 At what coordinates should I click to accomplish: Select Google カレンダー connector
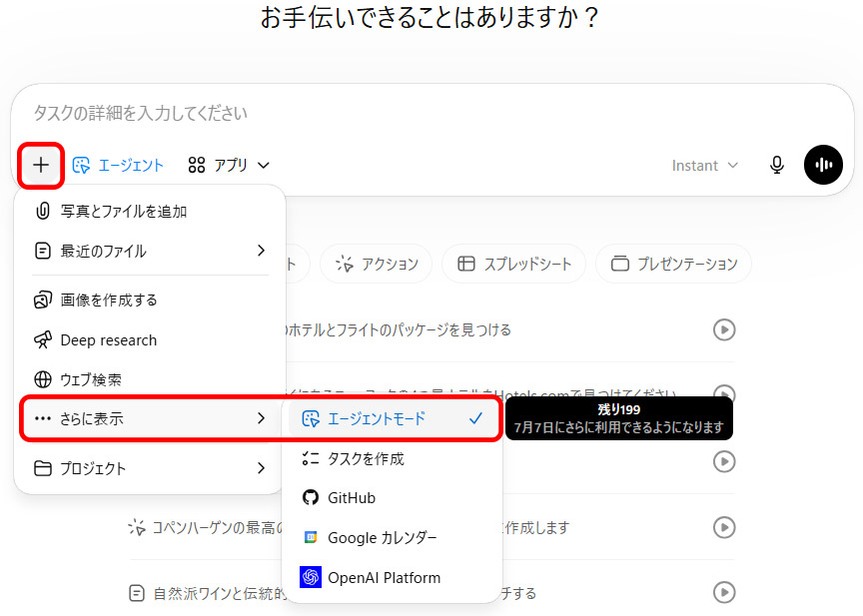click(393, 537)
